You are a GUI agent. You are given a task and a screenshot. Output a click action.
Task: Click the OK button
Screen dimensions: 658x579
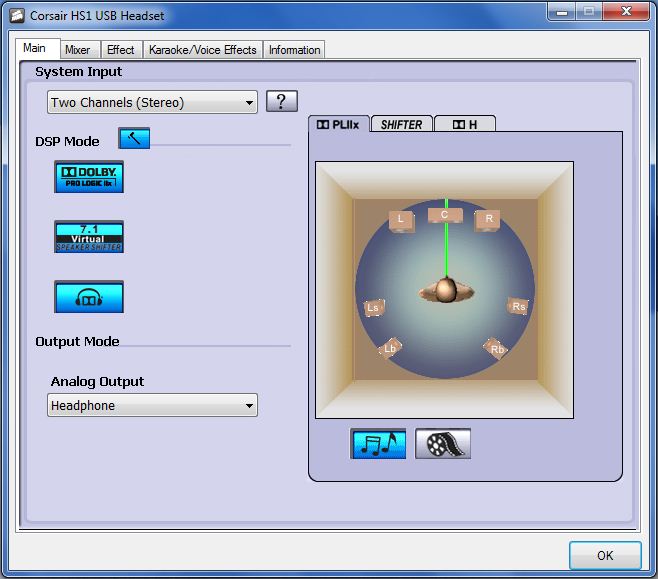click(605, 556)
